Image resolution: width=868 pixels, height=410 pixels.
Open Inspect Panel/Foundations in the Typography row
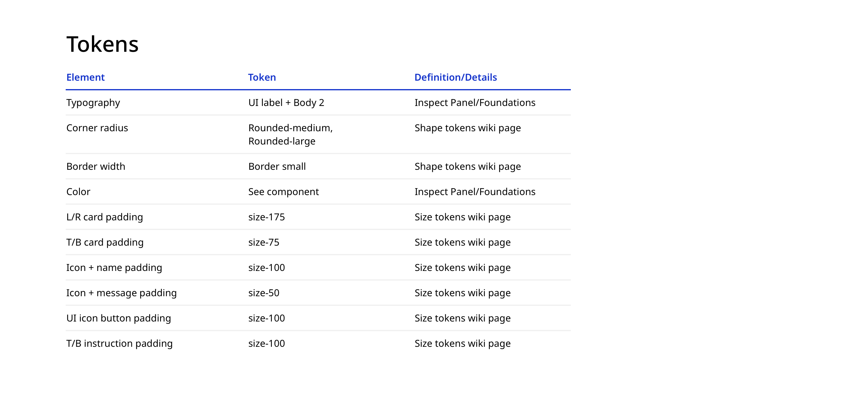(x=474, y=103)
